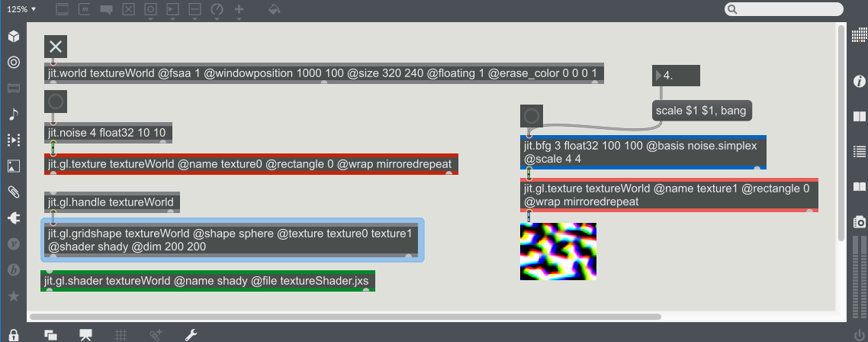Expand the dial object dropdown arrow
This screenshot has height=342, width=868.
coord(217,19)
